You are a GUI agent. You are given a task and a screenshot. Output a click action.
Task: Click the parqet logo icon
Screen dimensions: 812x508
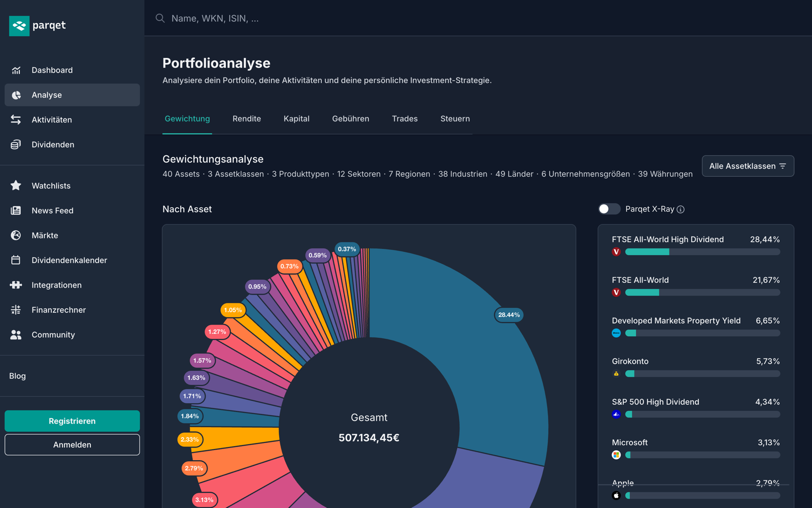19,25
